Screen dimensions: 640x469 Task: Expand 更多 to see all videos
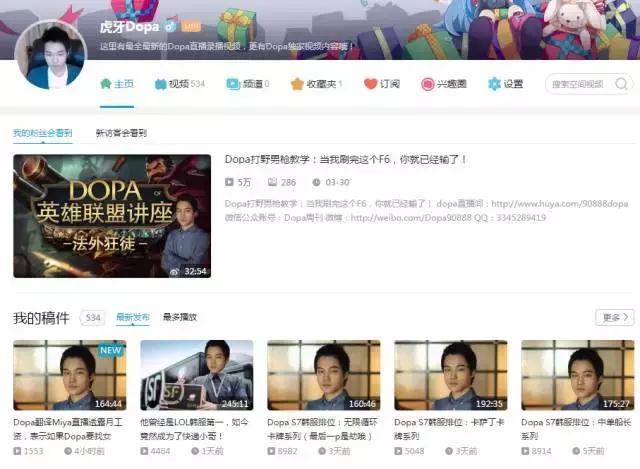coord(614,317)
